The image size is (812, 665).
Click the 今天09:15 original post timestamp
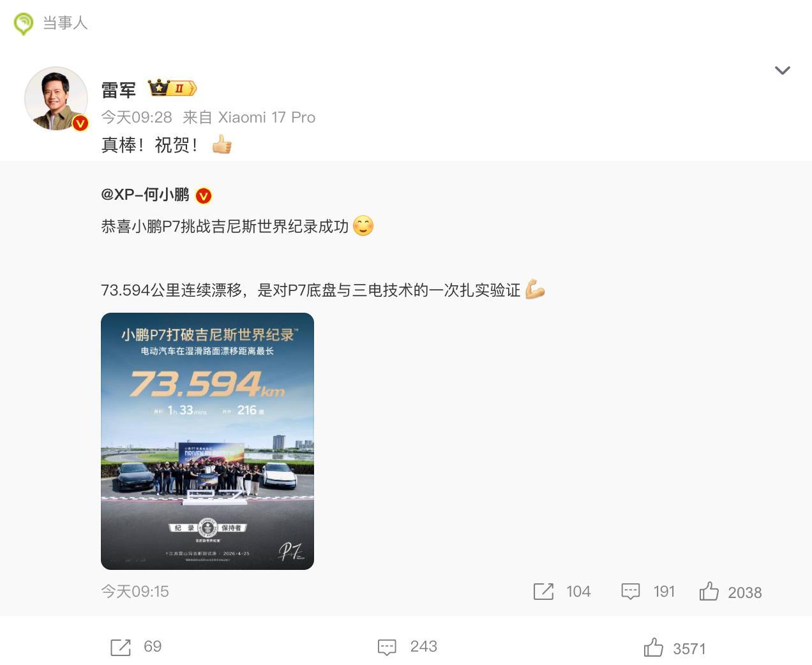(135, 592)
